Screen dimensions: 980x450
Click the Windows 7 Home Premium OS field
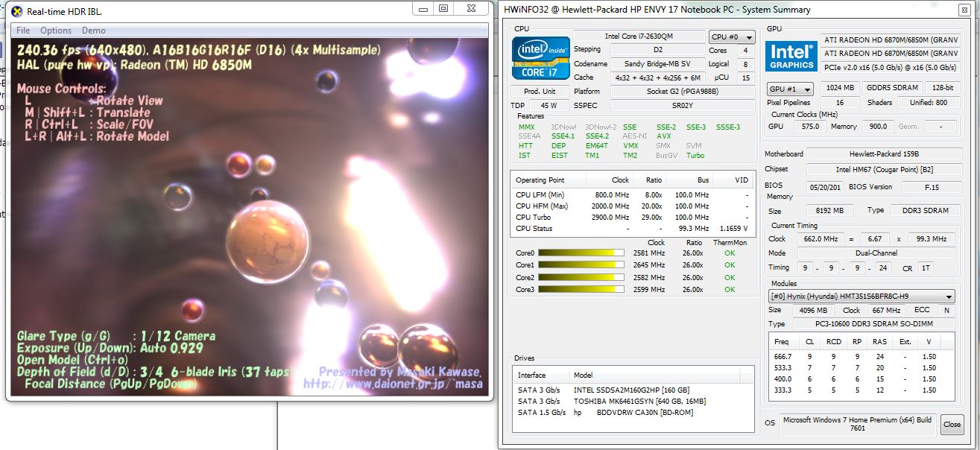pos(859,424)
